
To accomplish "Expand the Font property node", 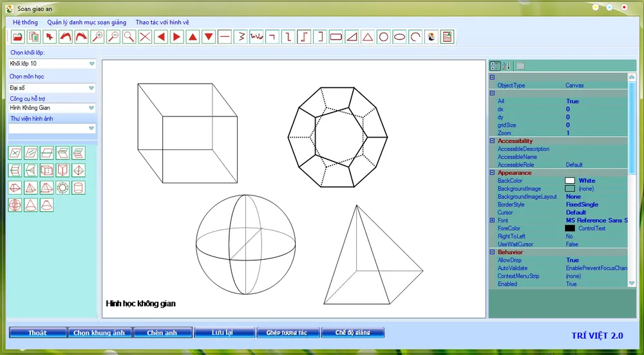I will click(493, 221).
